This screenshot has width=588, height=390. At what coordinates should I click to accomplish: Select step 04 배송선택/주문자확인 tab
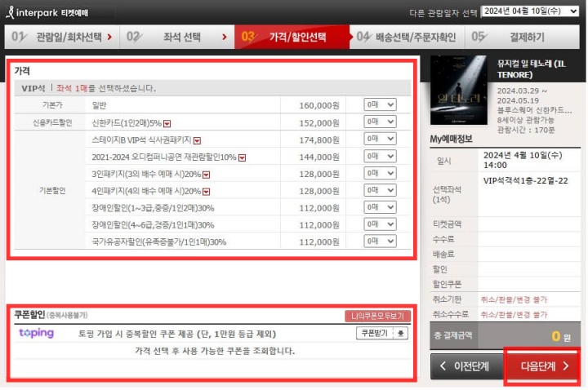[408, 37]
